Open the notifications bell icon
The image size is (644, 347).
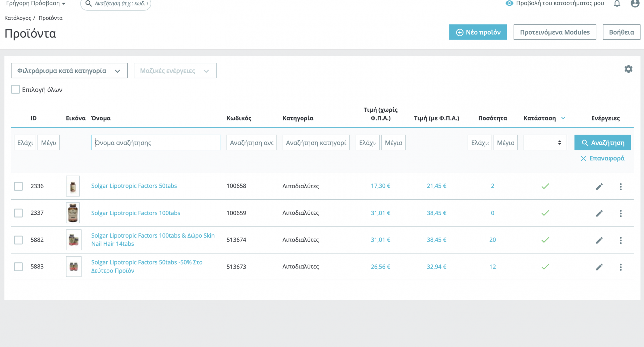pyautogui.click(x=617, y=4)
